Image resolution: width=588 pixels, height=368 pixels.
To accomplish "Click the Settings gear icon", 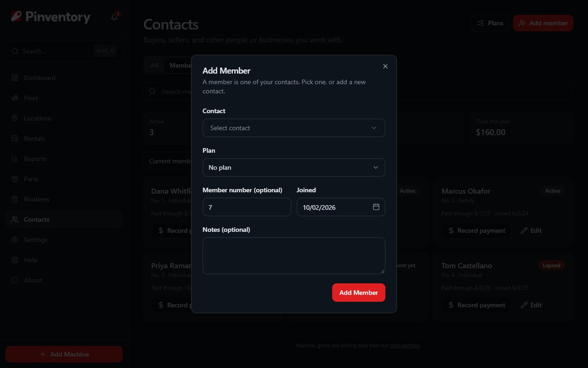I will [x=15, y=240].
